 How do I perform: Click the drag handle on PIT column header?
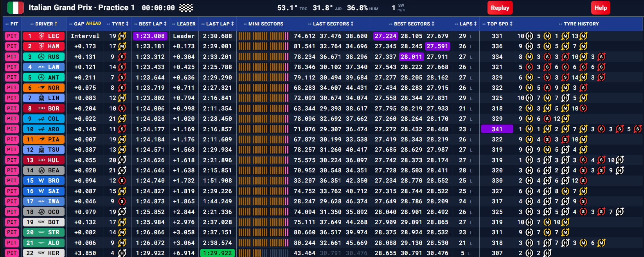click(x=7, y=24)
